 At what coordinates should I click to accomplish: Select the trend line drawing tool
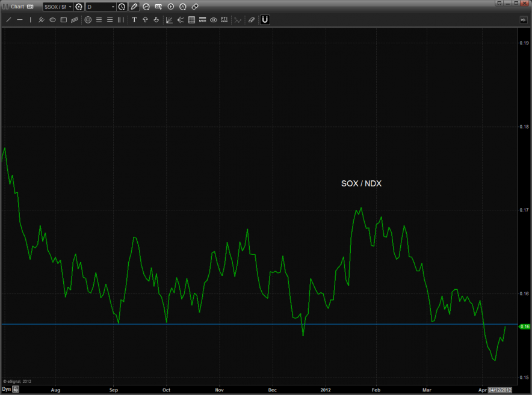[8, 20]
